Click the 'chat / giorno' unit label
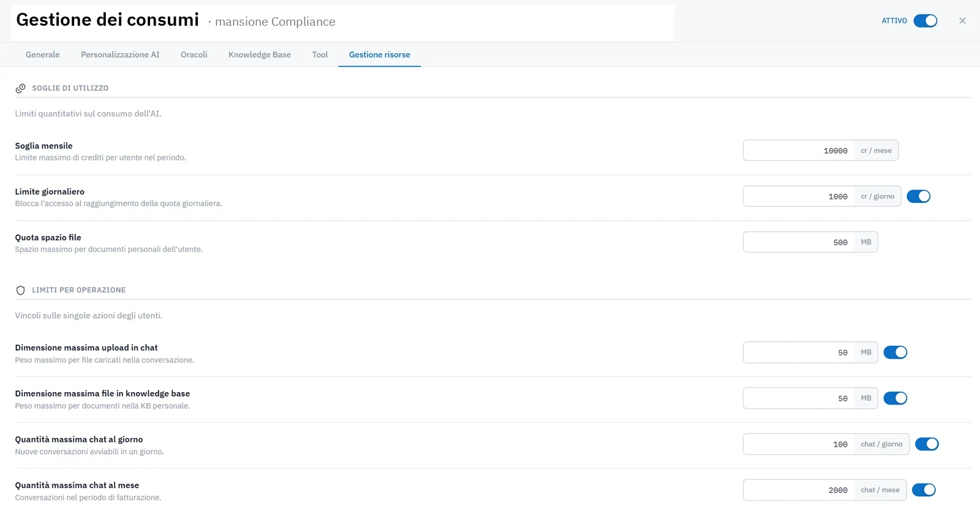 882,445
